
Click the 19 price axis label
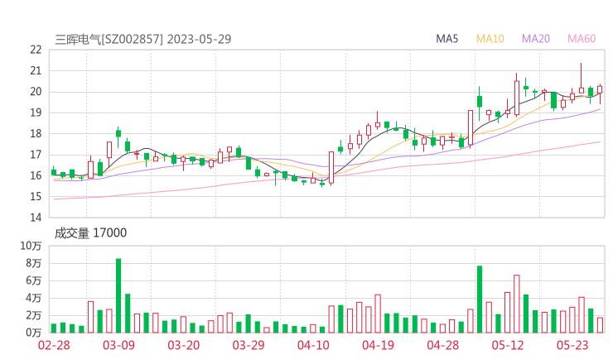[x=36, y=113]
